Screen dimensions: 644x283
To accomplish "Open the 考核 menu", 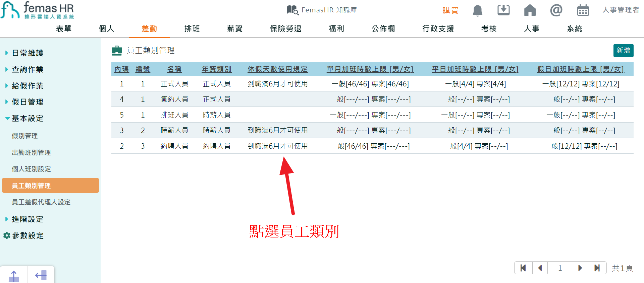I will (x=489, y=29).
